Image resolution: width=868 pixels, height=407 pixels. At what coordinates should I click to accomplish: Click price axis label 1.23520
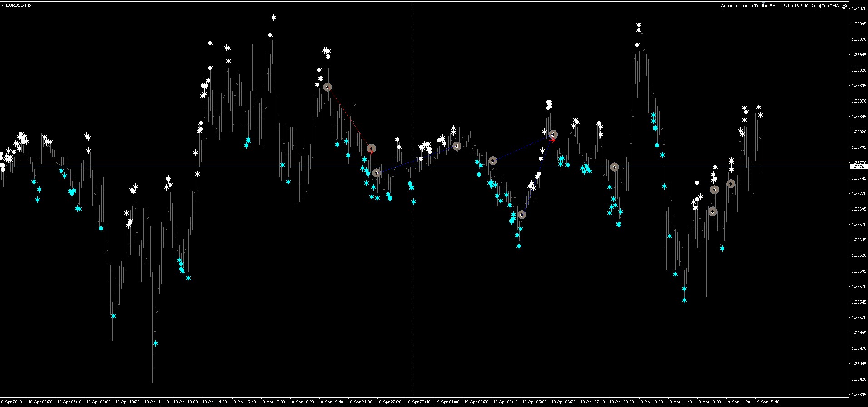click(x=858, y=317)
